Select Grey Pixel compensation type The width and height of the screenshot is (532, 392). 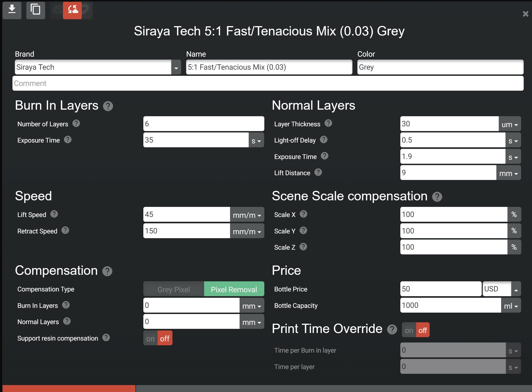[x=174, y=289]
